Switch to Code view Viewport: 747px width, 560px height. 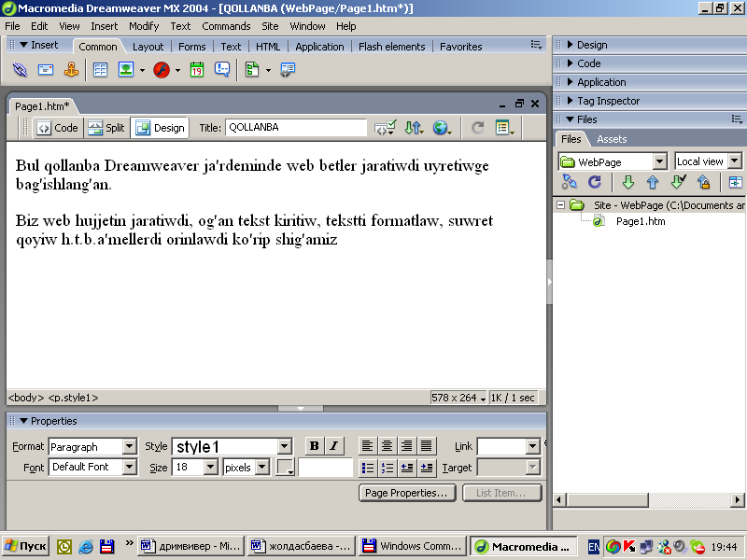[x=58, y=128]
